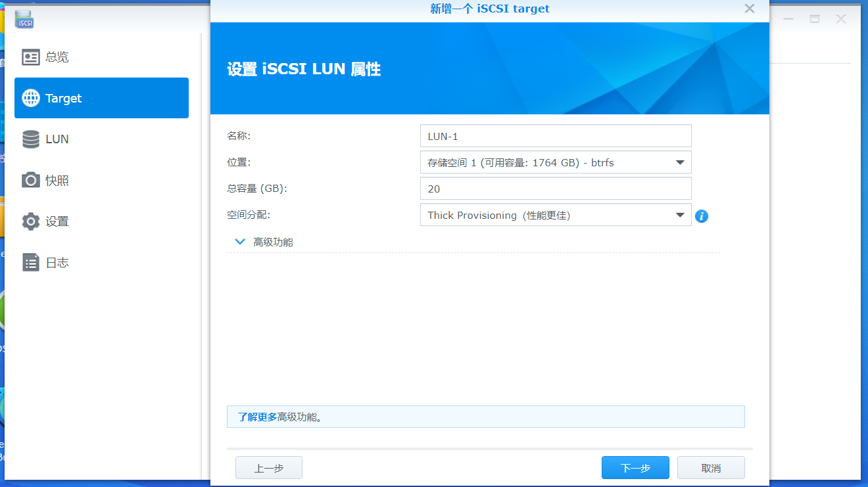The height and width of the screenshot is (487, 868).
Task: Click the 总容量 (GB) input field
Action: tap(555, 189)
